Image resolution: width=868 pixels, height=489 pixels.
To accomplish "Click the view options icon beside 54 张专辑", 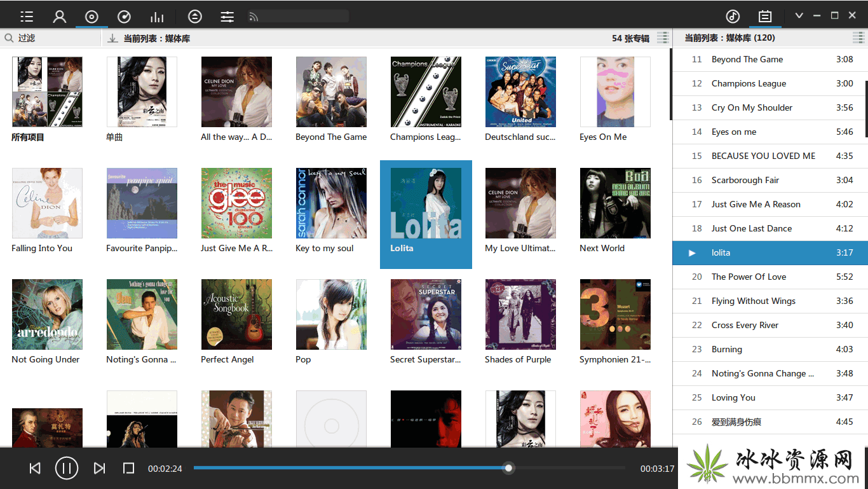I will point(663,38).
